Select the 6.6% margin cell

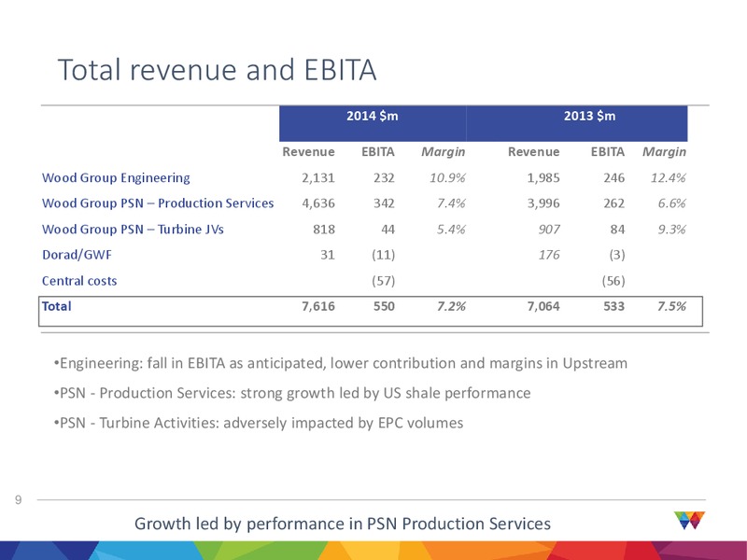tap(672, 203)
